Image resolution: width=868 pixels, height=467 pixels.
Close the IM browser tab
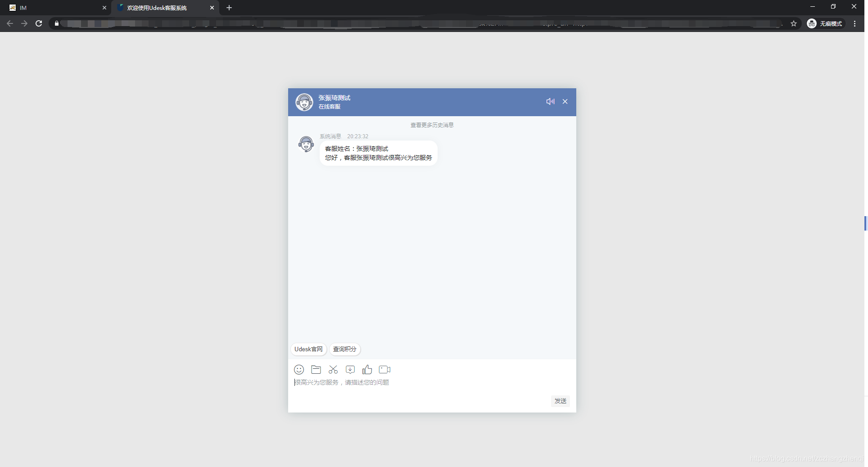pos(104,8)
